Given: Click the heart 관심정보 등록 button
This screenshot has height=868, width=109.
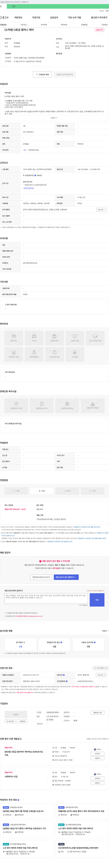Looking at the screenshot, I should pos(42,75).
